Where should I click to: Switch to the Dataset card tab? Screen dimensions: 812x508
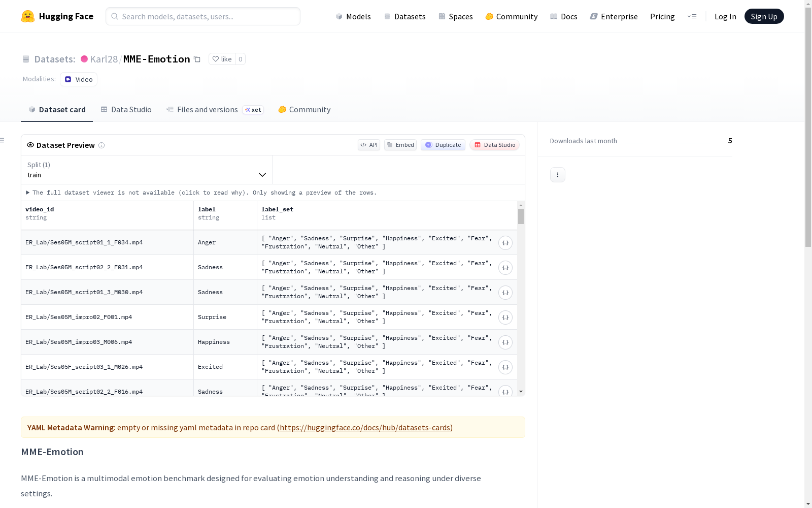(57, 109)
